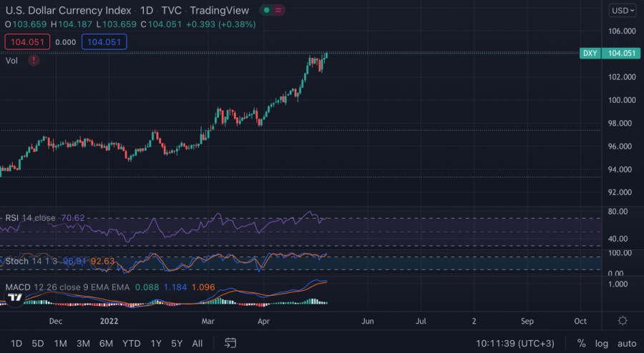644x353 pixels.
Task: Click the Jun label on time axis
Action: (x=368, y=321)
